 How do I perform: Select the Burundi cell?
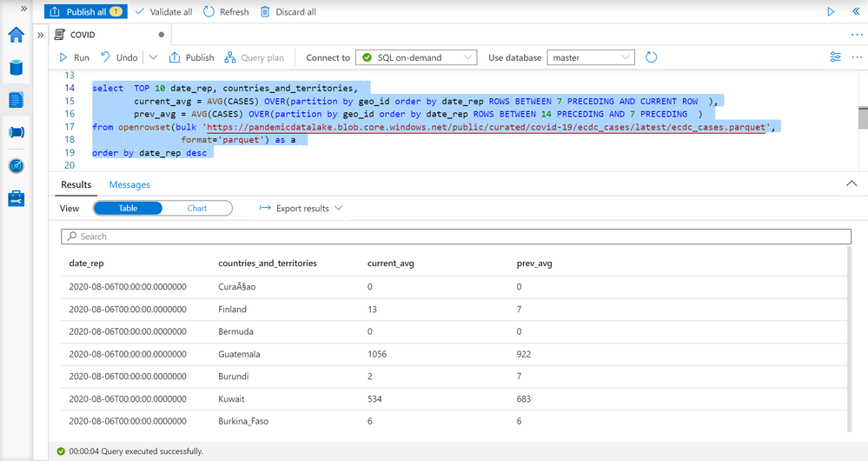[234, 377]
